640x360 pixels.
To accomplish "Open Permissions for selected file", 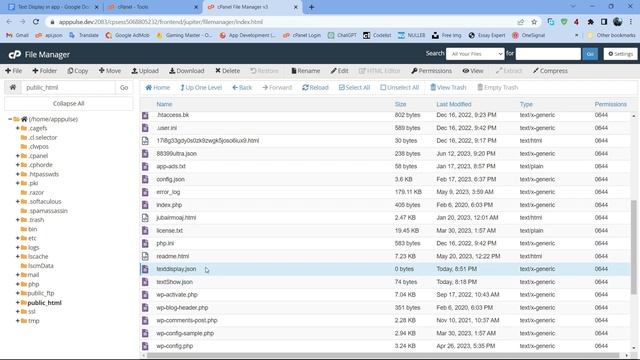I will (431, 71).
